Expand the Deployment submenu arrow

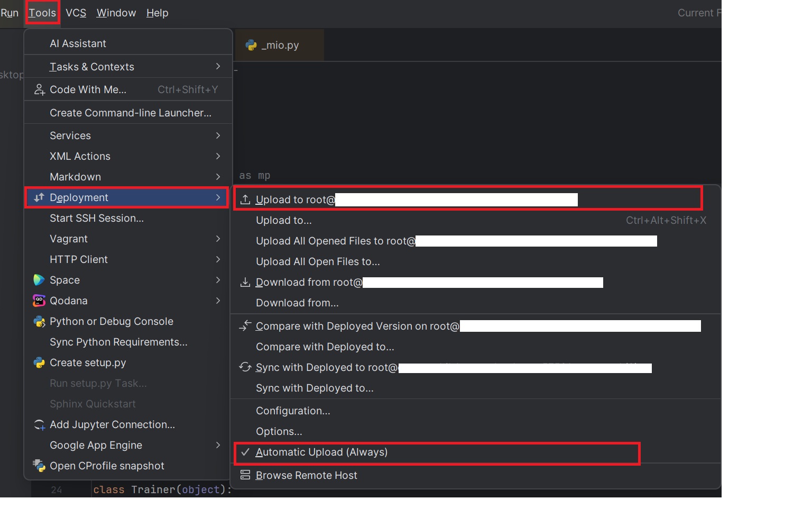218,198
